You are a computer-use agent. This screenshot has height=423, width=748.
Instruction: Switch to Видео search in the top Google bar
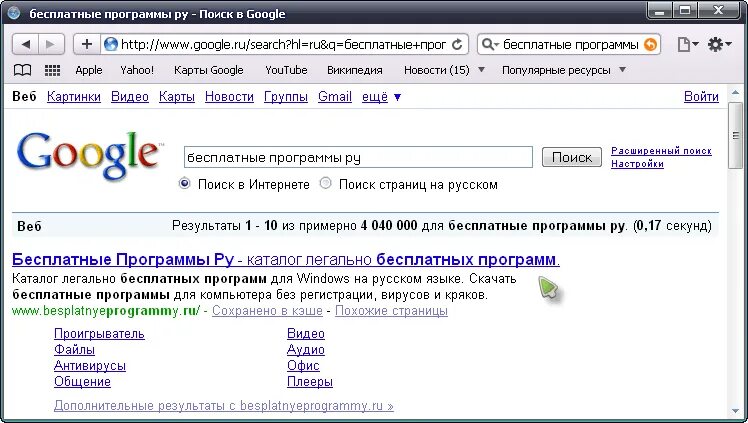click(x=130, y=96)
